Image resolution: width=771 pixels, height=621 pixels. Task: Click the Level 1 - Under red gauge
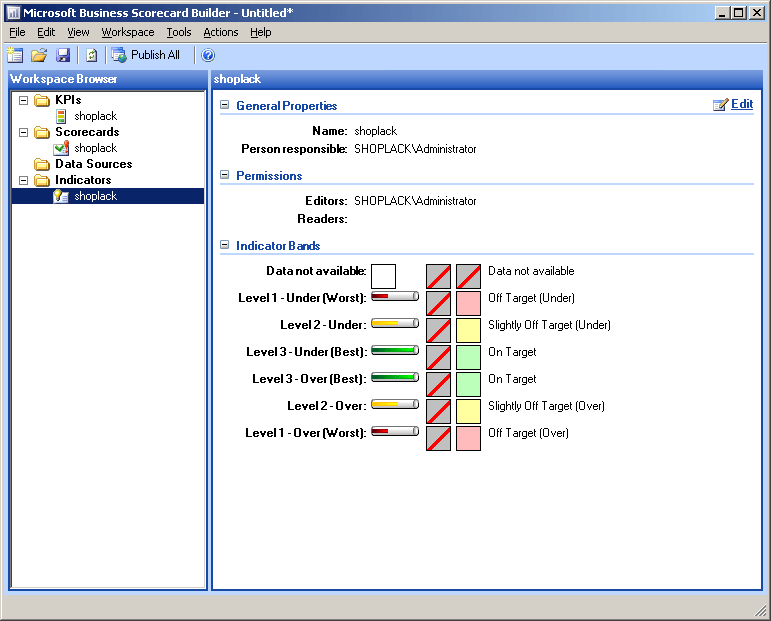(395, 296)
